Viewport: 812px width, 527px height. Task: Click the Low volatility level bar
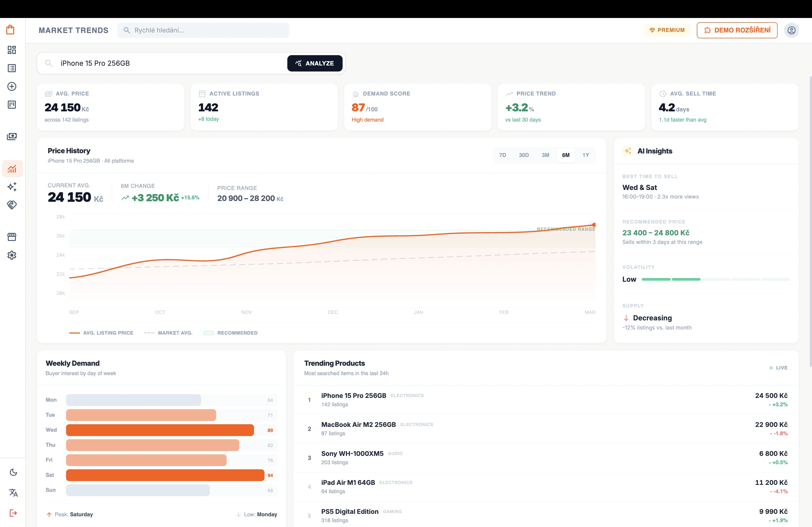pyautogui.click(x=715, y=279)
